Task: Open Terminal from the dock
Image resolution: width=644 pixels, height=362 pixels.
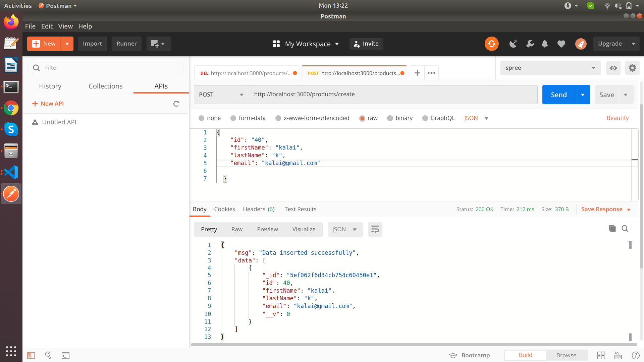Action: pyautogui.click(x=11, y=87)
